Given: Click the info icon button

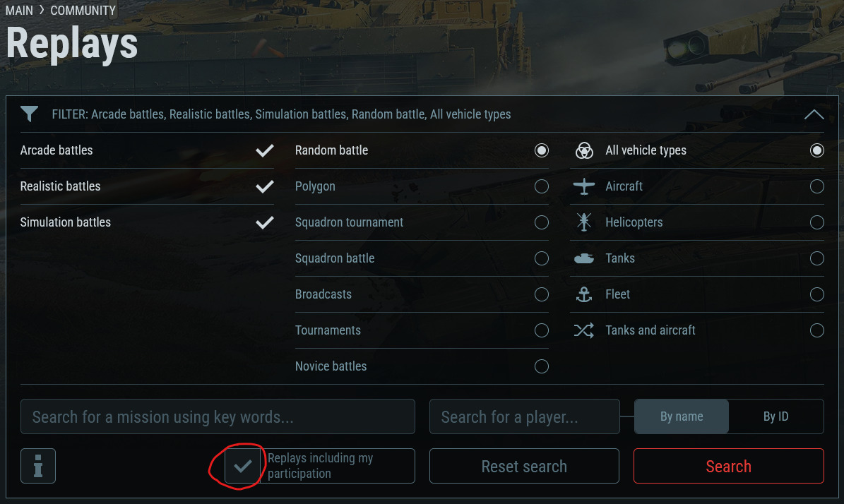Looking at the screenshot, I should pyautogui.click(x=38, y=466).
